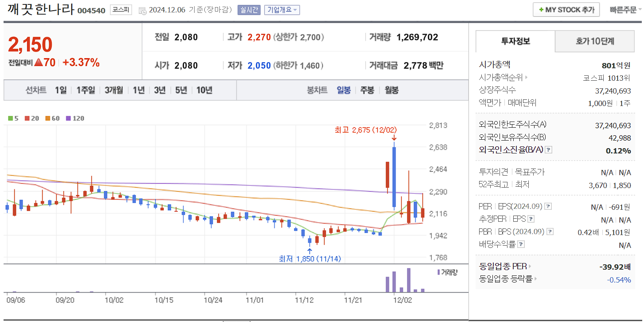Image resolution: width=644 pixels, height=322 pixels.
Task: Open 빠른주문 quick order
Action: coord(626,9)
